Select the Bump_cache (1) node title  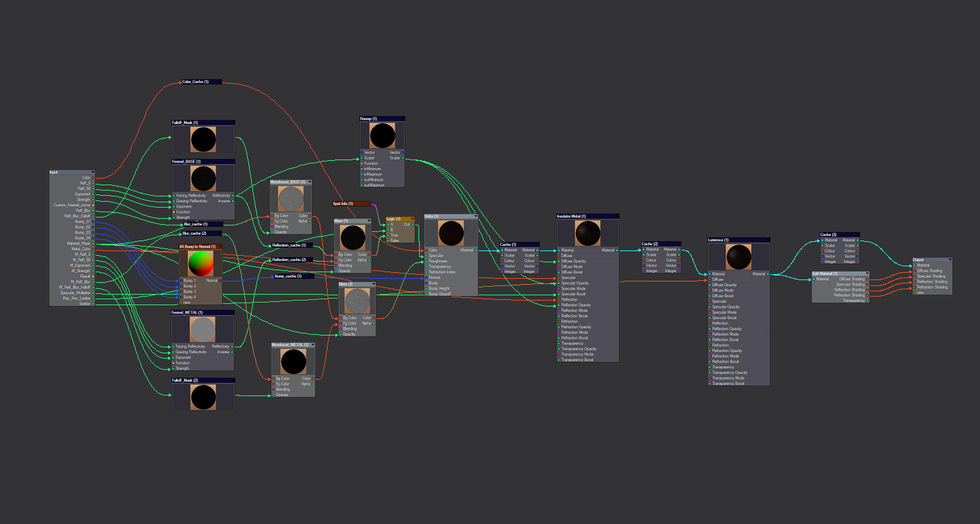pos(292,276)
